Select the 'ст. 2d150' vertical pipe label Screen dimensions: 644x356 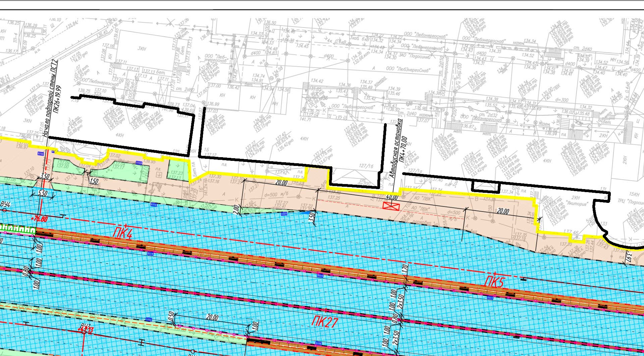441,66
